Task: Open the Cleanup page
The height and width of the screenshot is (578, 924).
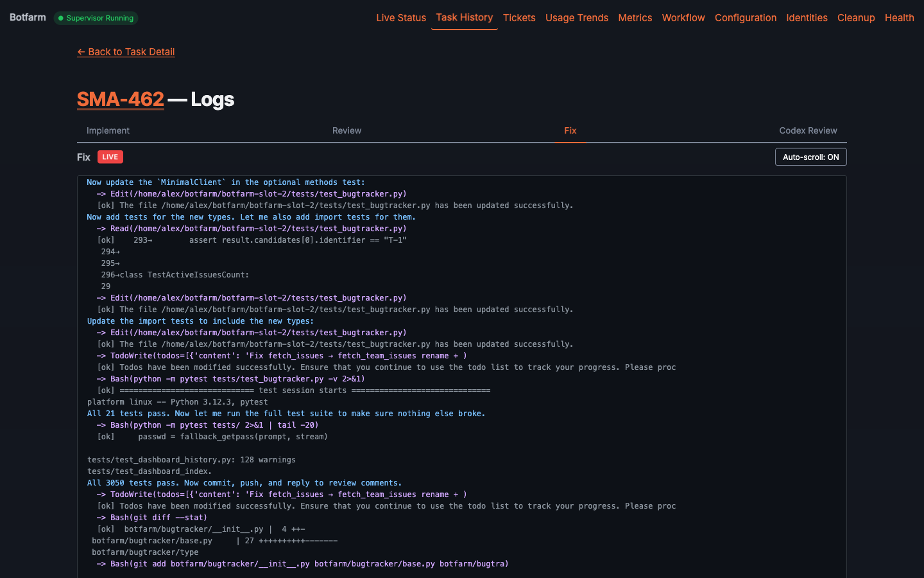Action: [x=856, y=18]
